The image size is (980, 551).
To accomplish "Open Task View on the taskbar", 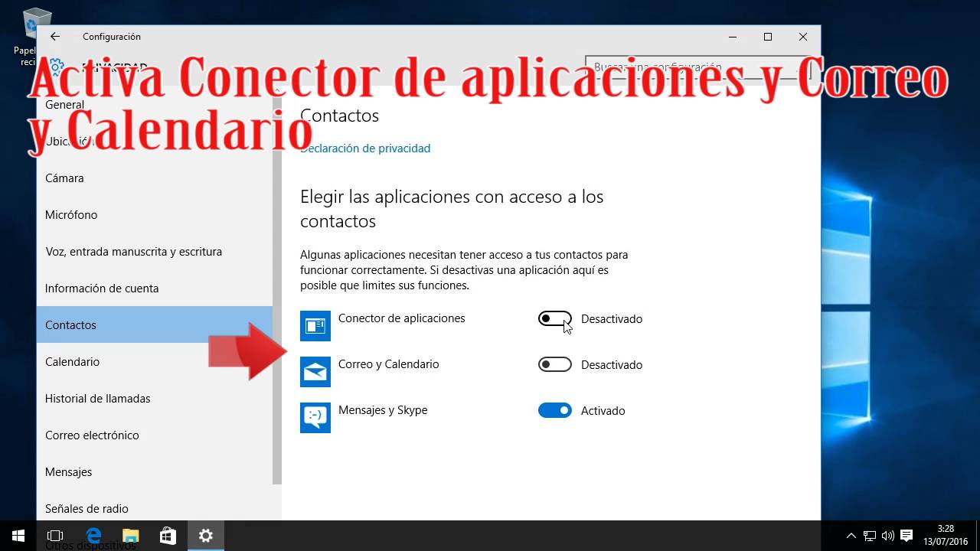I will (x=55, y=536).
